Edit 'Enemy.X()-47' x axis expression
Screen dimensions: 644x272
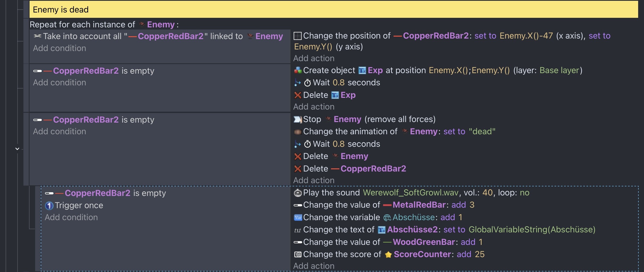[526, 36]
